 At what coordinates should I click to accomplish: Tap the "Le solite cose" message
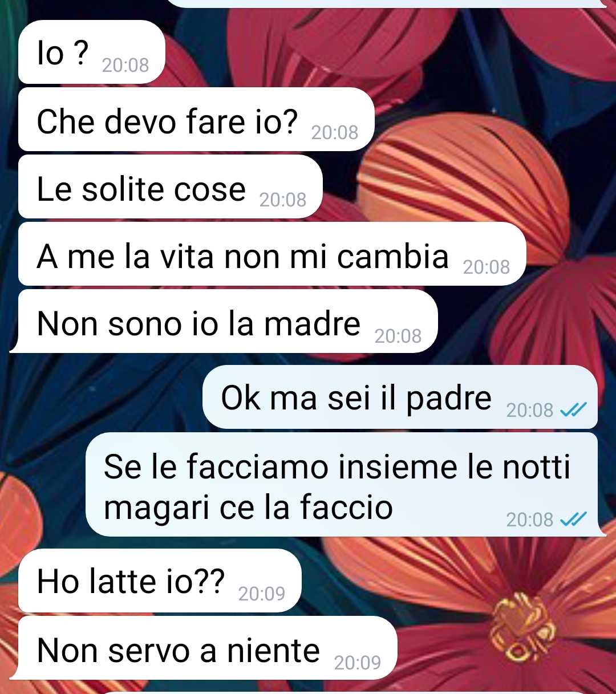(x=171, y=186)
